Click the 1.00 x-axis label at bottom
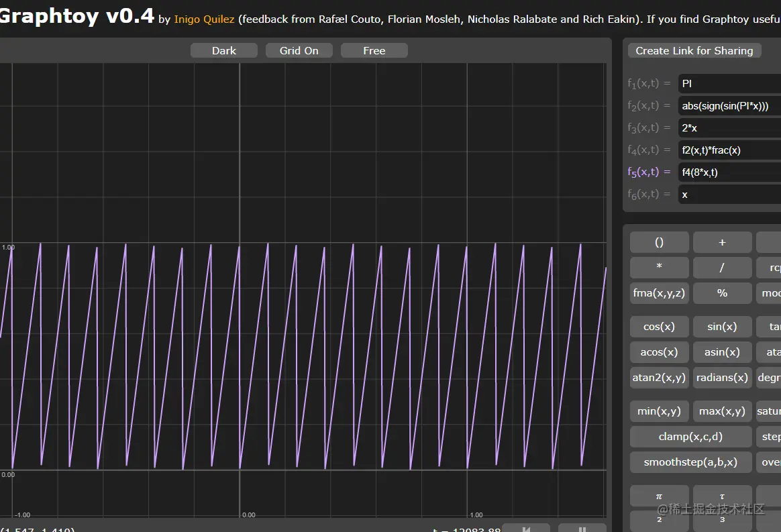 [476, 515]
